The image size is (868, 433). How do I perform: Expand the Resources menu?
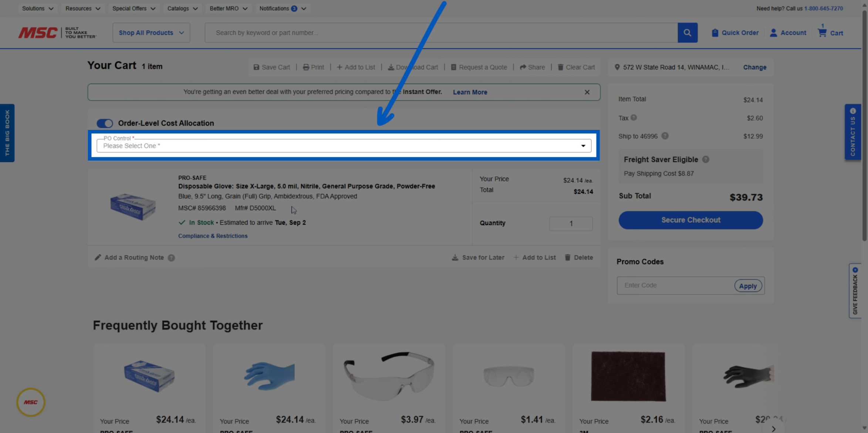click(83, 9)
